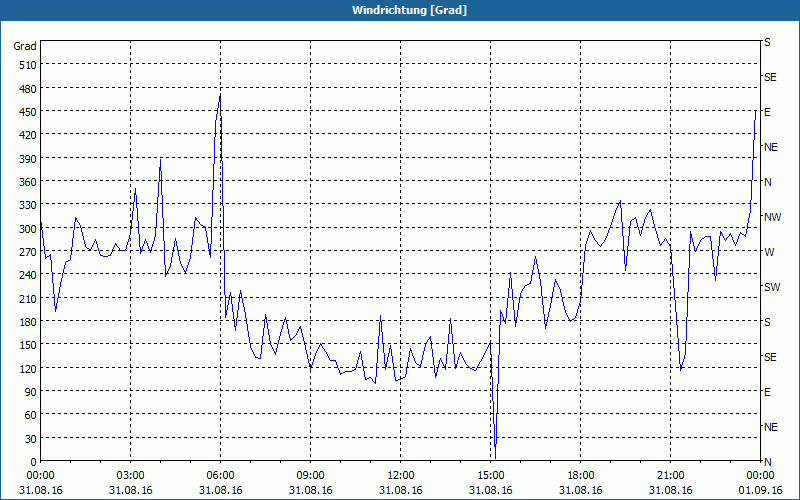Pick the 180 y-axis tick label
800x500 pixels.
click(x=28, y=322)
